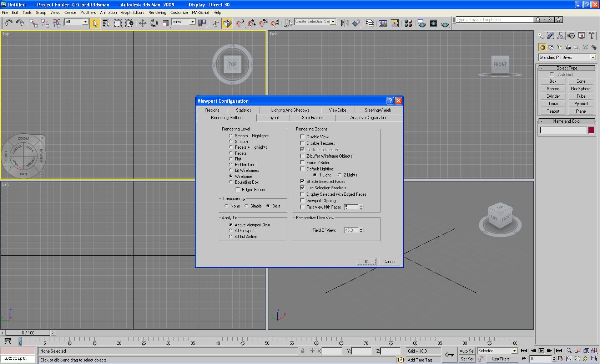Click the Mirror tool icon

[344, 23]
